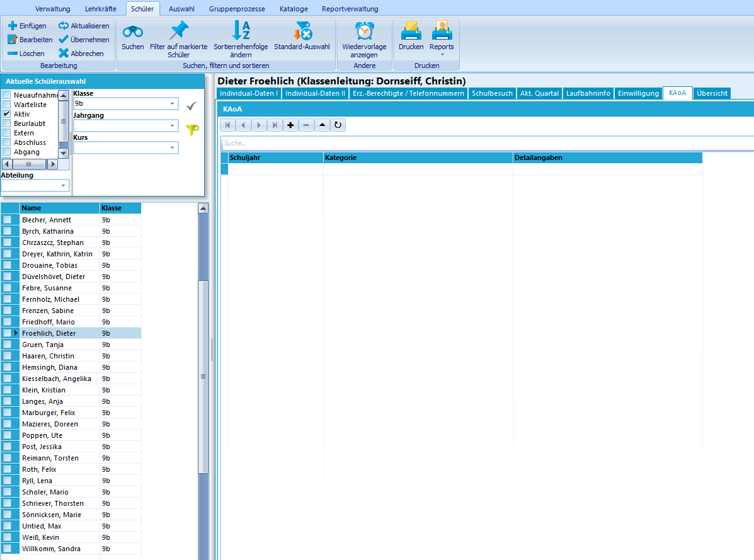
Task: Open the Abteilung dropdown
Action: pos(63,186)
